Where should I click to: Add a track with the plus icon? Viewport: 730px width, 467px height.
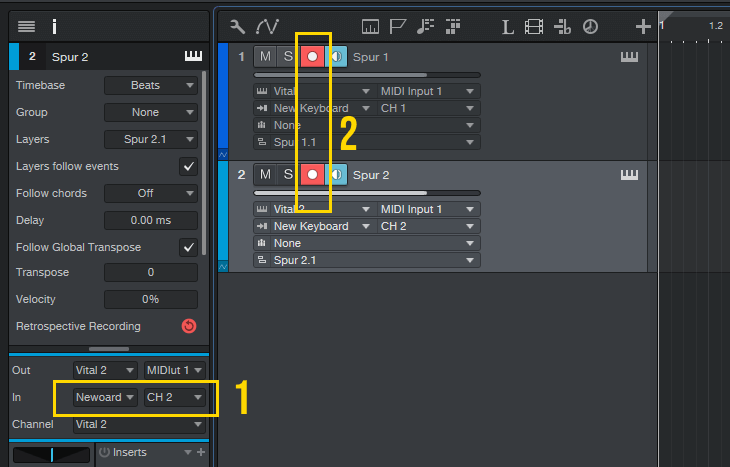pyautogui.click(x=643, y=27)
